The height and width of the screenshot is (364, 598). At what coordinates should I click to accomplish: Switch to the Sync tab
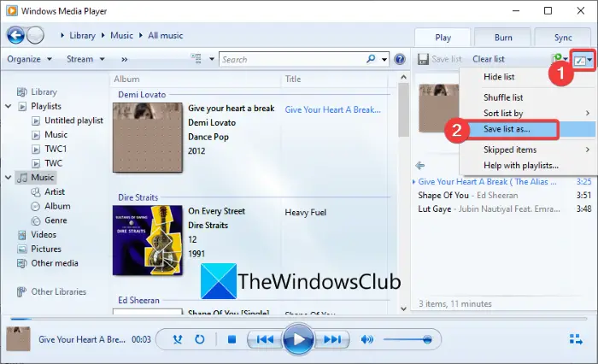(563, 38)
